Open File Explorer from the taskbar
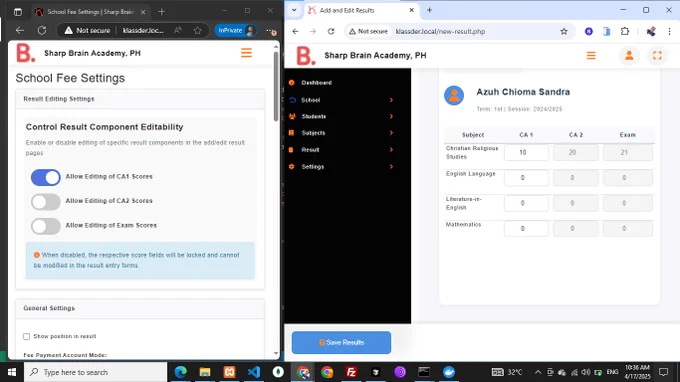 click(205, 372)
